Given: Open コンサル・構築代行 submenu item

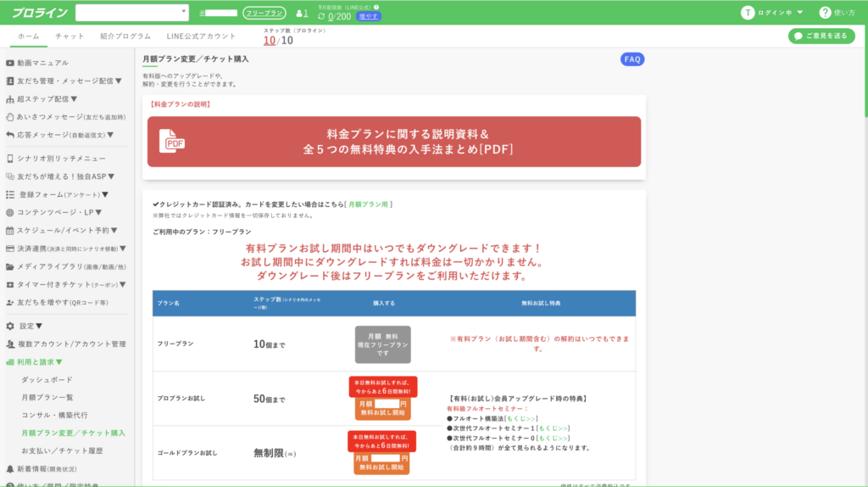Looking at the screenshot, I should [54, 416].
